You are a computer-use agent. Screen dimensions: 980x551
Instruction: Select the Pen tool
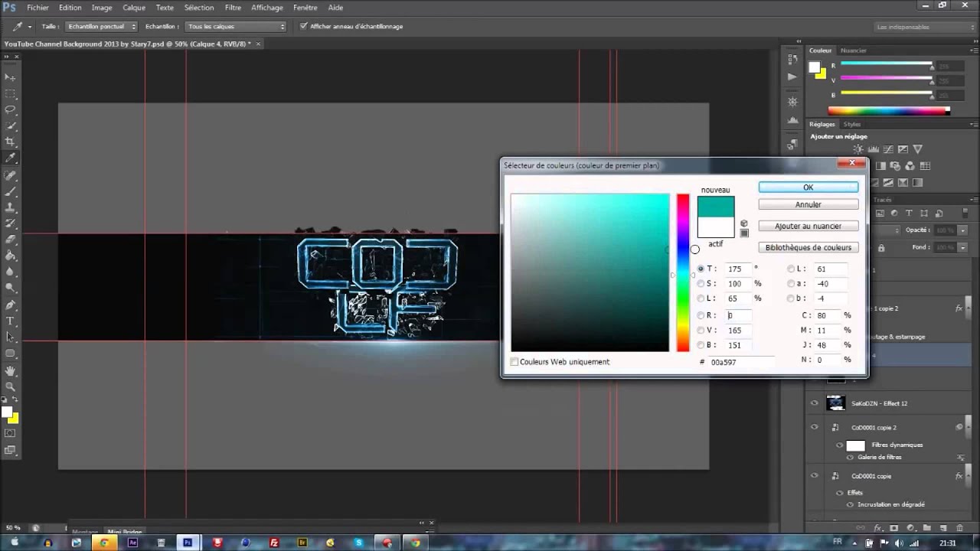[x=11, y=305]
